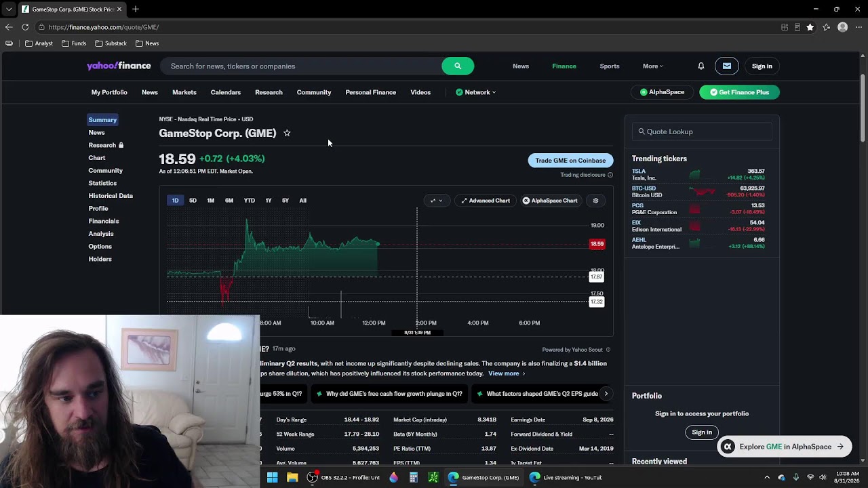Image resolution: width=868 pixels, height=488 pixels.
Task: Expand the View more summary link
Action: coord(507,373)
